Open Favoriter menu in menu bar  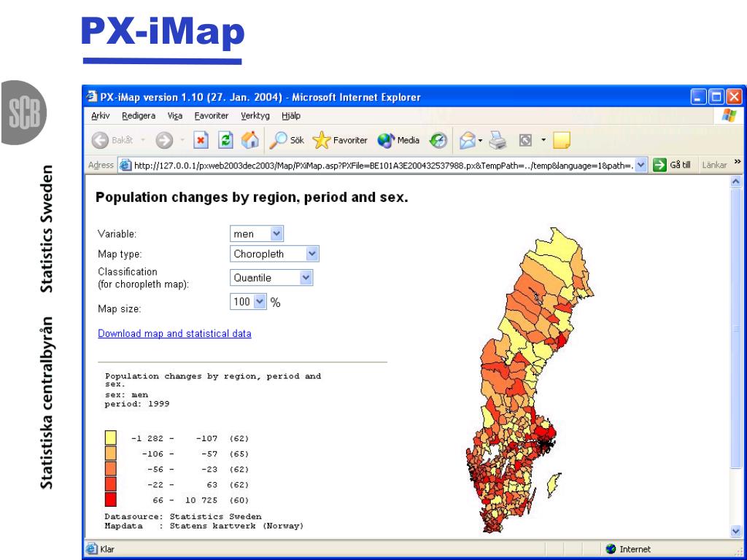point(211,116)
